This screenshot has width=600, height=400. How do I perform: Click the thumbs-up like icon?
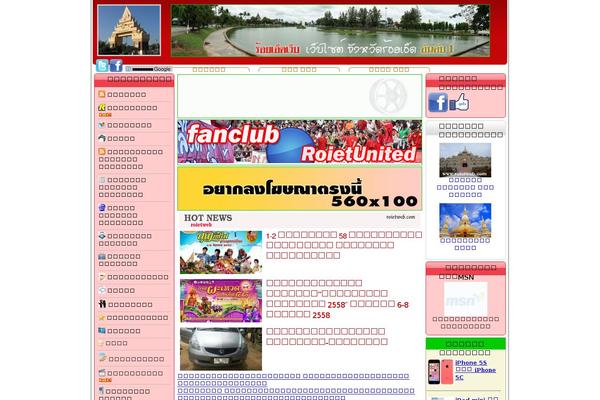[459, 102]
